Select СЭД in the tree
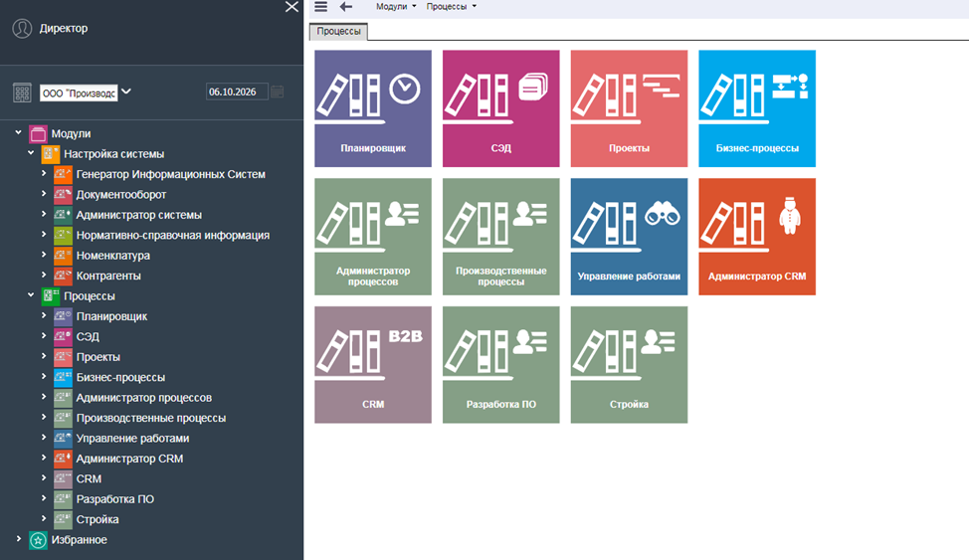The width and height of the screenshot is (969, 560). coord(88,337)
